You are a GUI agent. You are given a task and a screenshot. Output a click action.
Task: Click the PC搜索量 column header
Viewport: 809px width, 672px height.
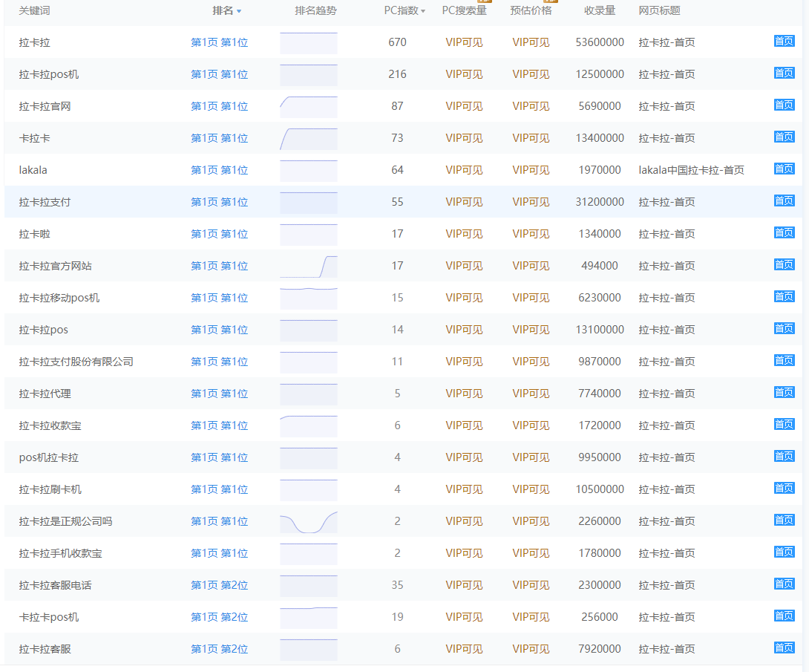coord(465,10)
